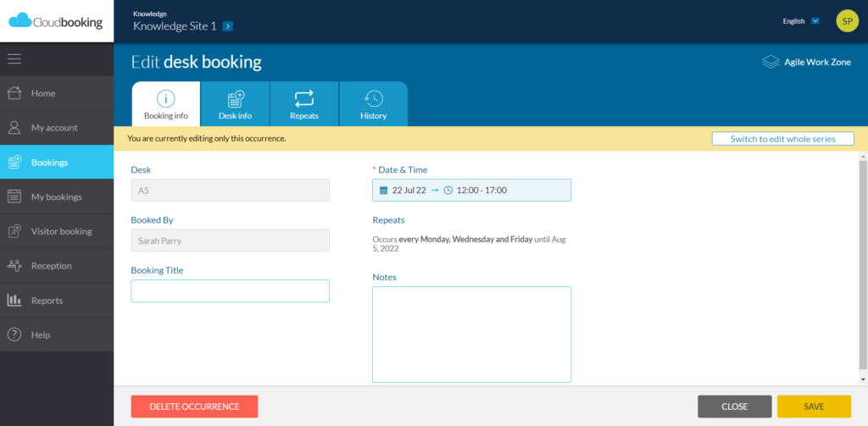Screen dimensions: 868x426
Task: Open Visitor booking
Action: [x=57, y=231]
